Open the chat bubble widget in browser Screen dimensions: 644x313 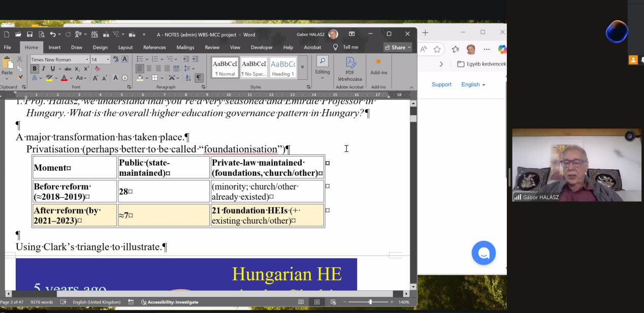pos(483,253)
